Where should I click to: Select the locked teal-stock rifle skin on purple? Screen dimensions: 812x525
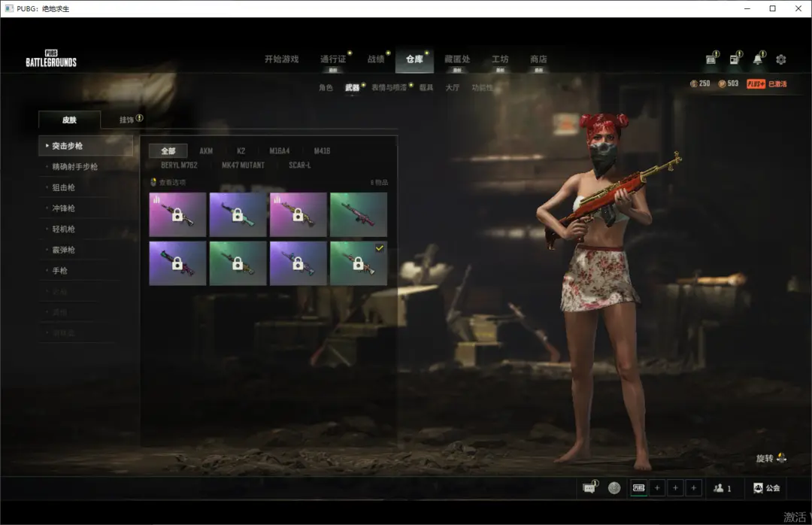(238, 214)
